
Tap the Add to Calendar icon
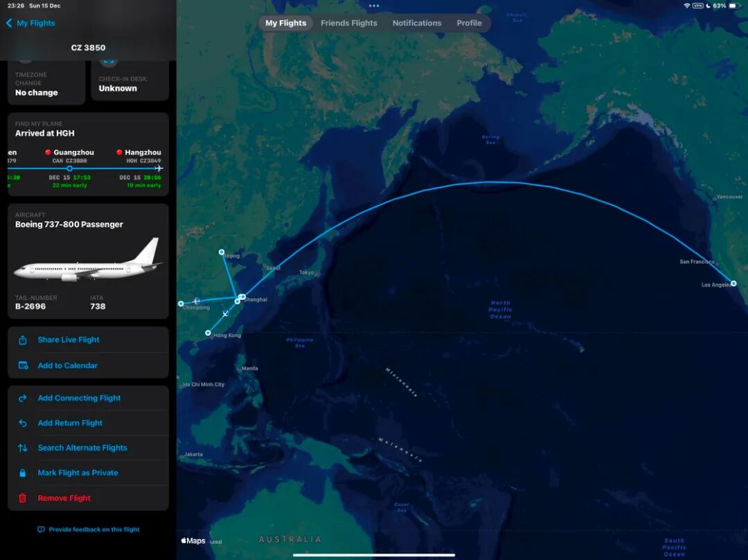click(23, 365)
